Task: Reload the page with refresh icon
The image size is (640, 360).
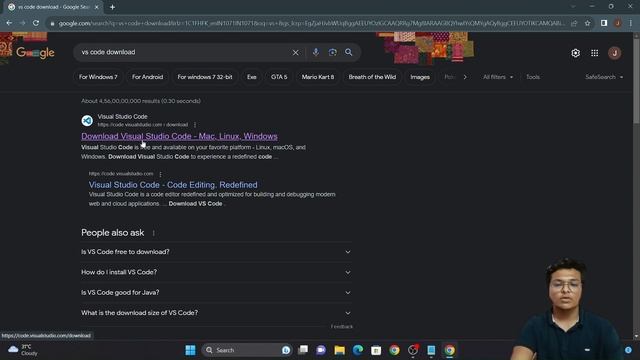Action: (x=36, y=23)
